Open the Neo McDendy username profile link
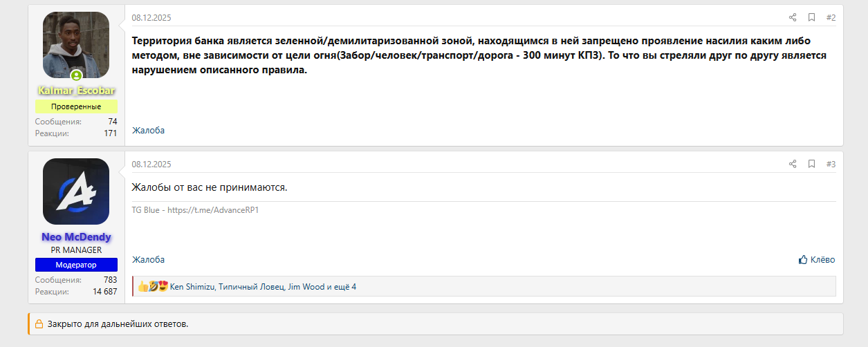 coord(76,237)
